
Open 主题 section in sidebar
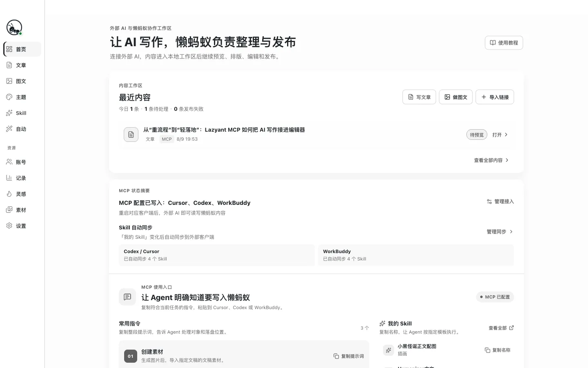click(x=22, y=97)
